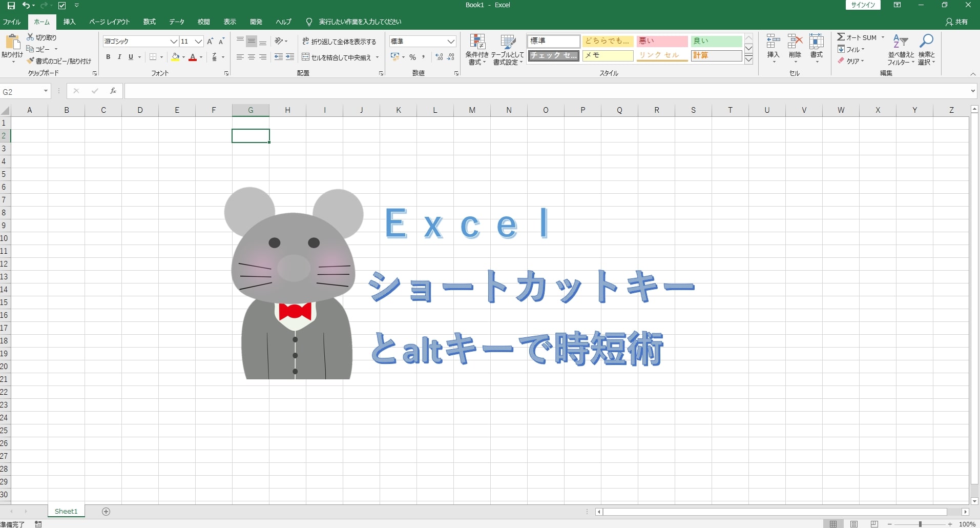
Task: Collapse the ribbon with the chevron
Action: click(973, 74)
